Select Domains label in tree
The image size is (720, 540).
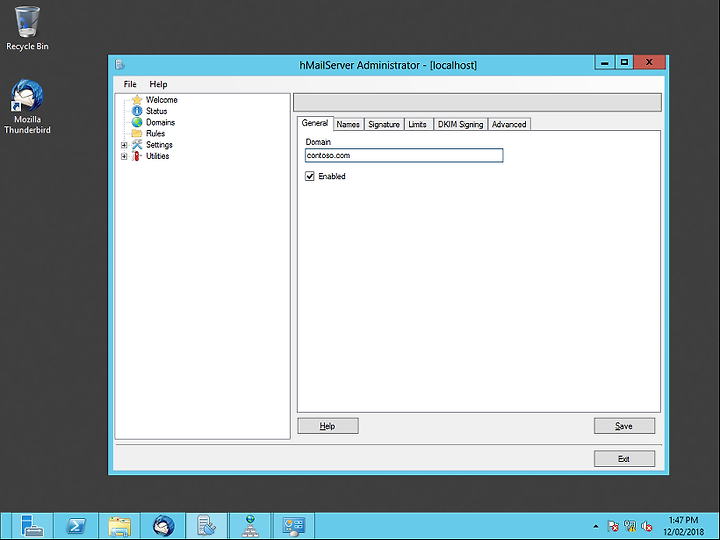160,123
